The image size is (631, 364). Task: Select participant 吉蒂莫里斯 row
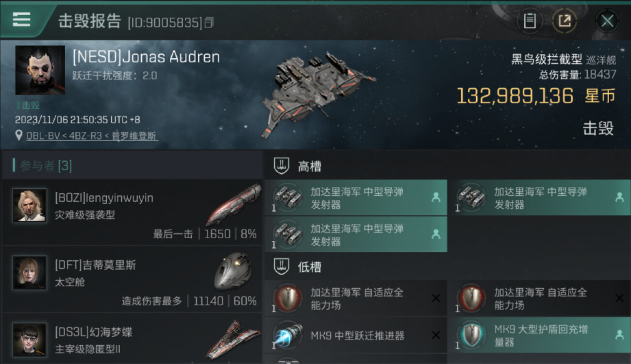tap(132, 280)
